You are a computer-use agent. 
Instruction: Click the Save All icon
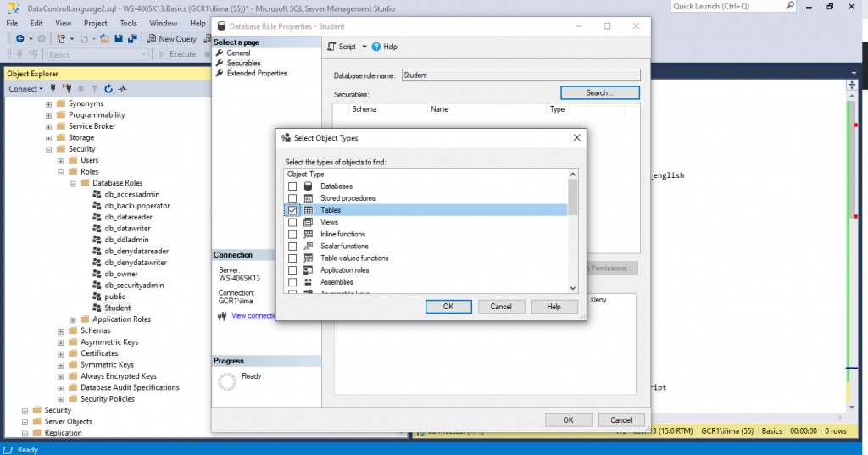[x=132, y=39]
